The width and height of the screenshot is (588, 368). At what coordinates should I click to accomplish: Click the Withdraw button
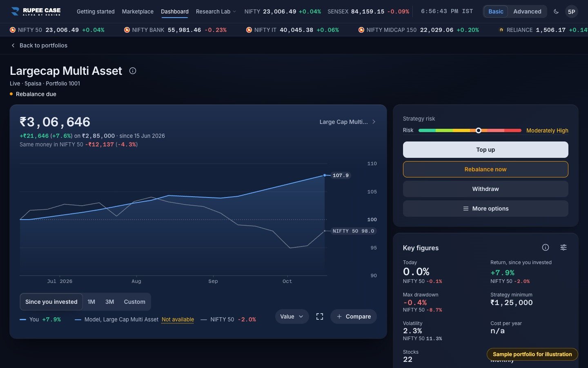(486, 189)
